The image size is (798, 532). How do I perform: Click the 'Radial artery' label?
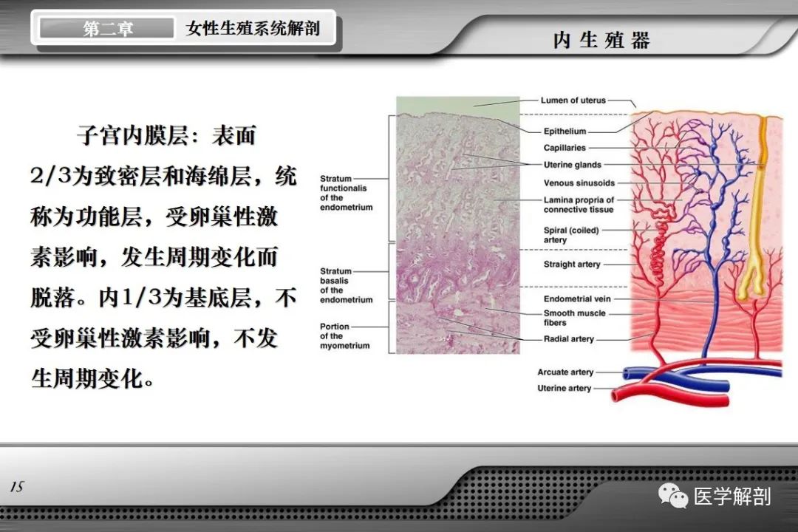click(x=568, y=339)
